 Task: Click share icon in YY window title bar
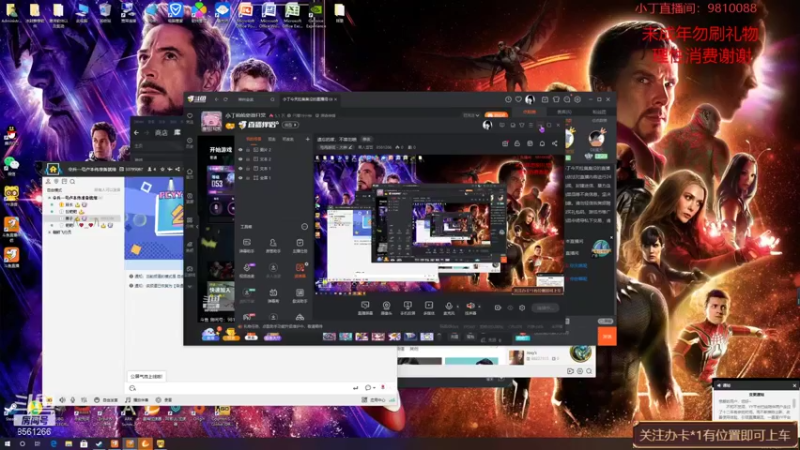click(178, 169)
